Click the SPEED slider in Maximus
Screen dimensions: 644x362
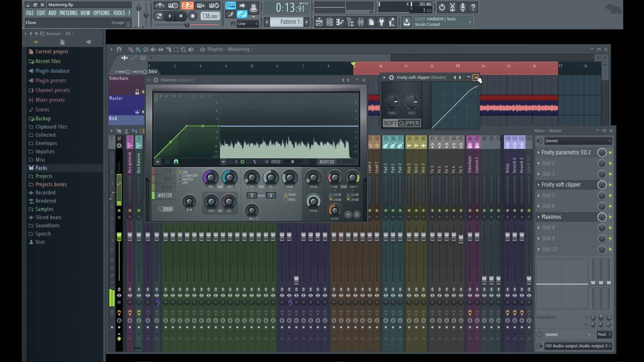(293, 162)
